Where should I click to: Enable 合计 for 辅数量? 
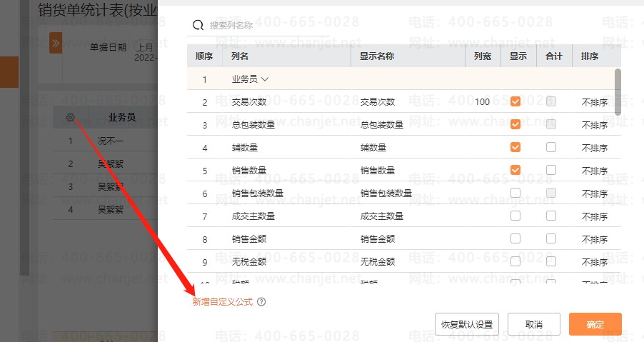point(551,147)
